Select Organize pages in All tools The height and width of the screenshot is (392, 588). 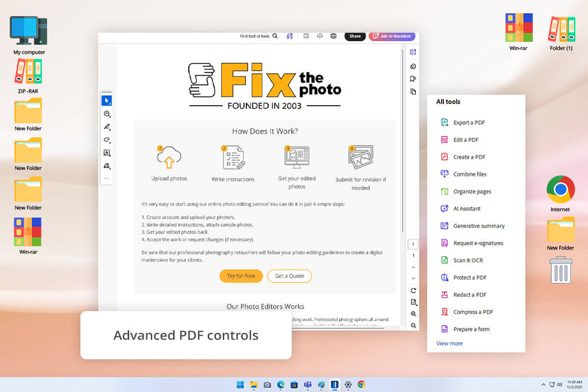466,192
